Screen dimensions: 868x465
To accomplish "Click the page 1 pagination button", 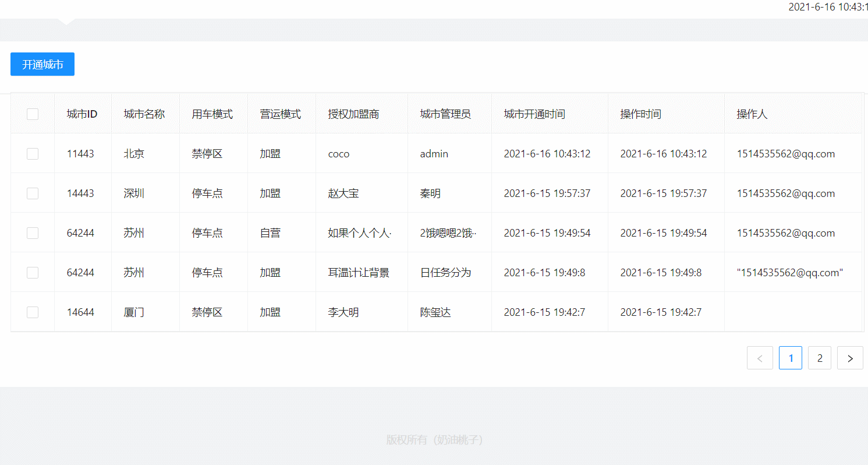I will (x=790, y=358).
